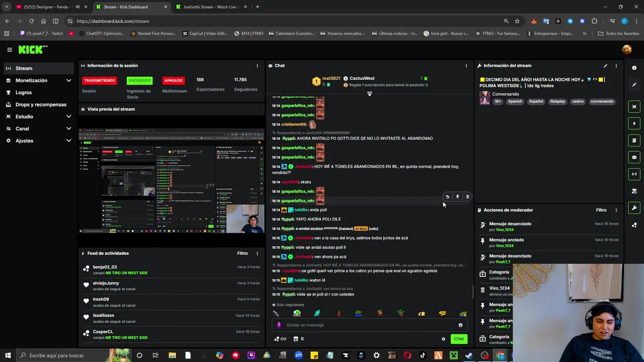This screenshot has height=362, width=644.
Task: Open the Información del stream options menu
Action: (x=616, y=66)
